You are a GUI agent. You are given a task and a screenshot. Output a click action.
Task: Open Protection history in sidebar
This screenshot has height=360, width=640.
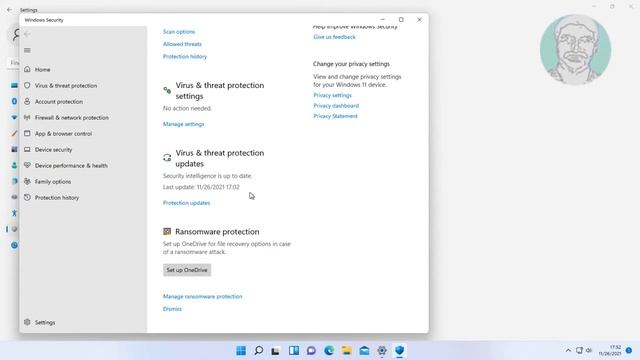pos(57,198)
